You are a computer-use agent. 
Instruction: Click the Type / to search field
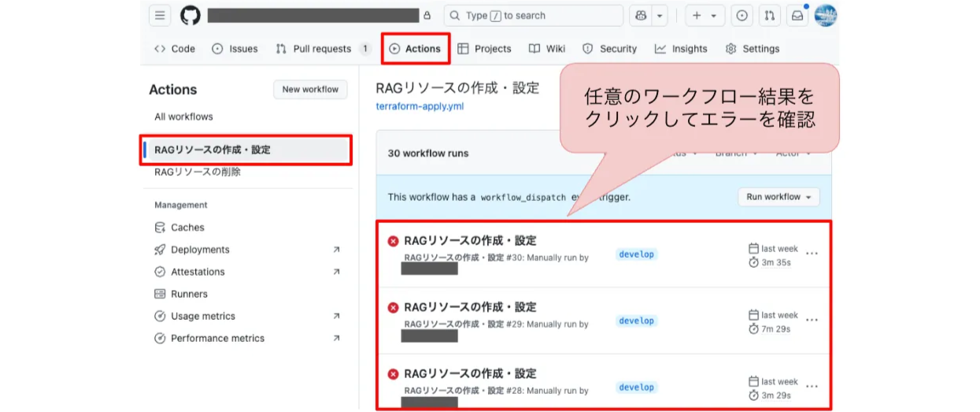coord(533,16)
